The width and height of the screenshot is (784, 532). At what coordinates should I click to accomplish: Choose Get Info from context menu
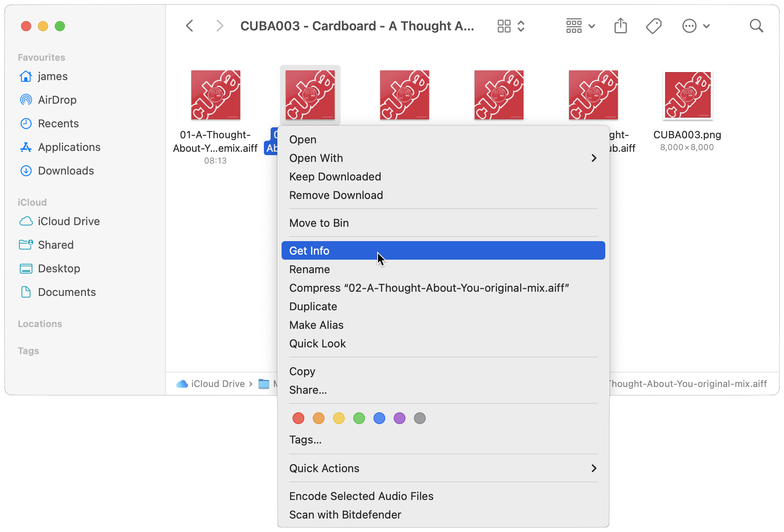coord(443,251)
